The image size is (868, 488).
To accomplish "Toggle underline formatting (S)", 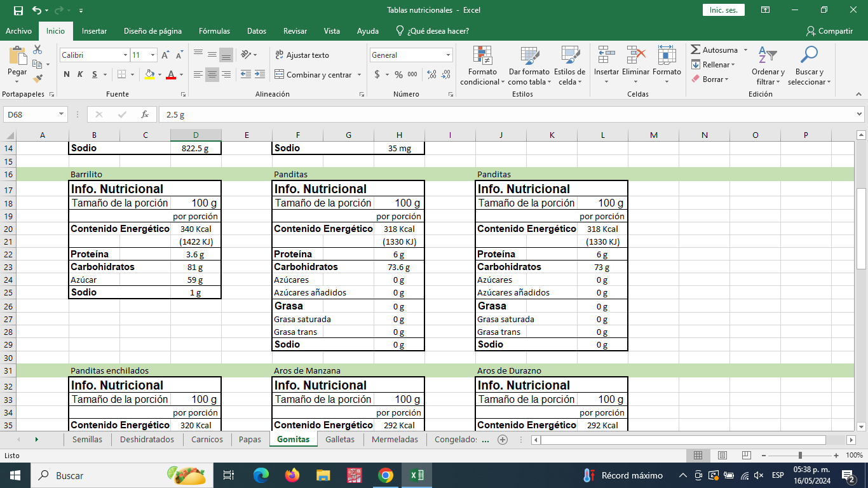I will 95,74.
